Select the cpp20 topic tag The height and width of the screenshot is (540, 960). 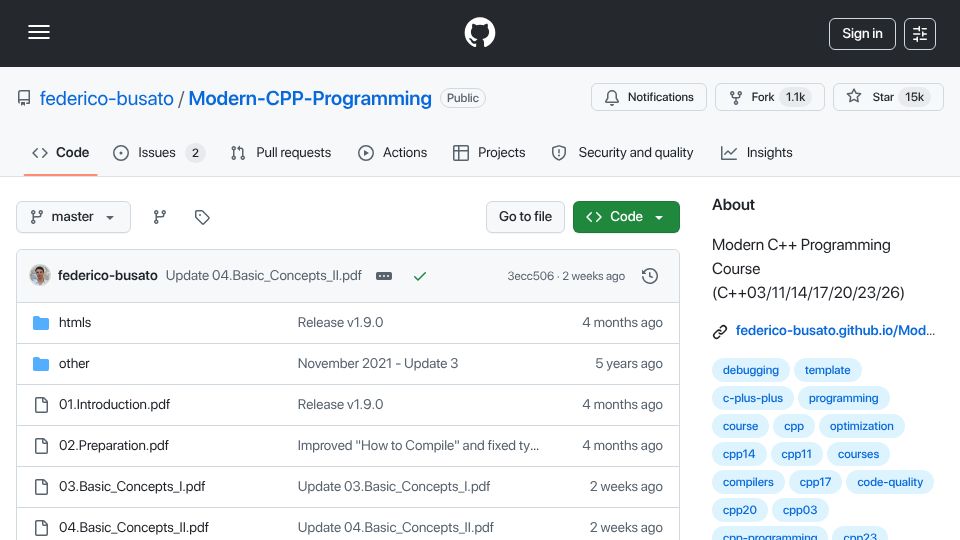740,511
